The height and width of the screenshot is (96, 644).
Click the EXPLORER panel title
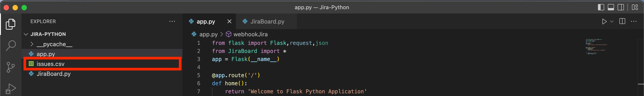[x=43, y=22]
